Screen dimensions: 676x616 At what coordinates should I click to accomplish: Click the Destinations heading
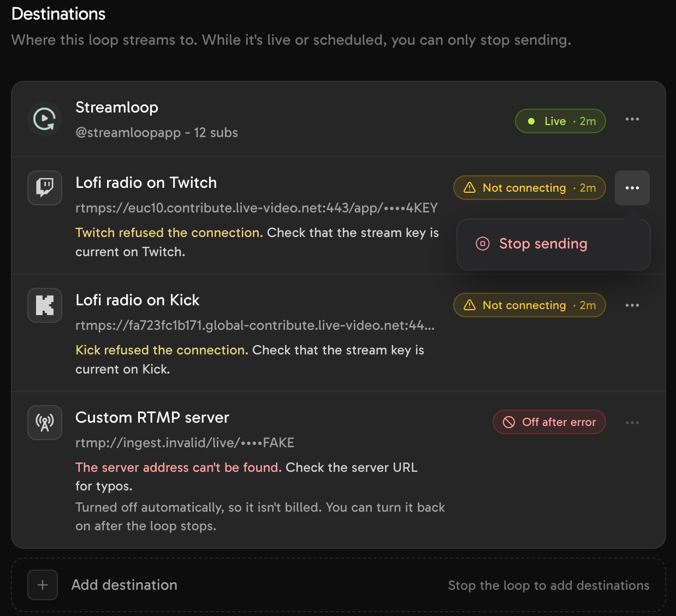click(x=58, y=14)
